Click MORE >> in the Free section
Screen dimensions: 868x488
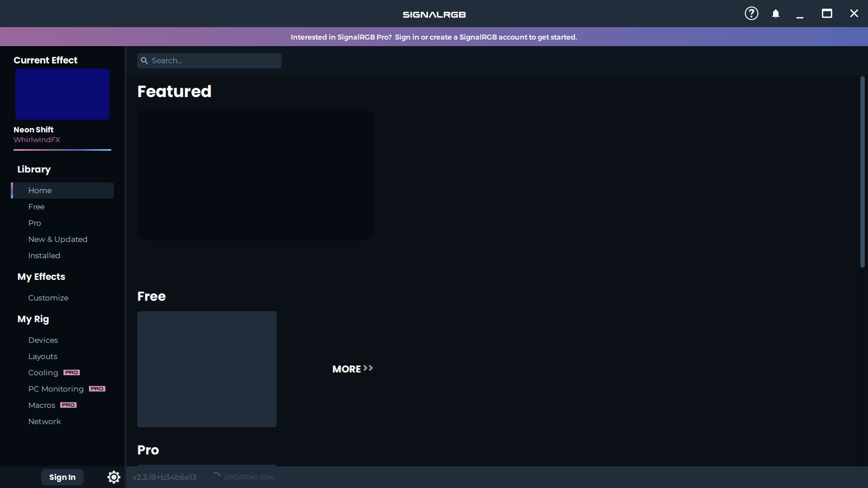coord(353,369)
